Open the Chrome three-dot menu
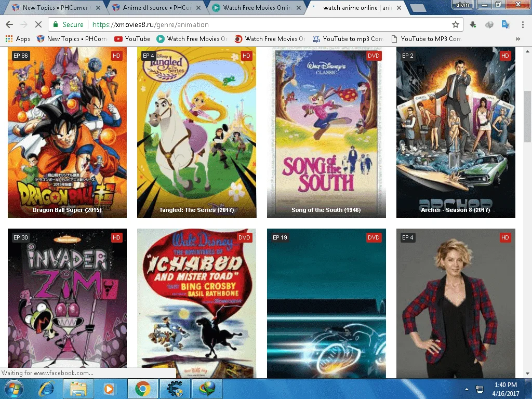Screen dimensions: 532x399 point(523,24)
